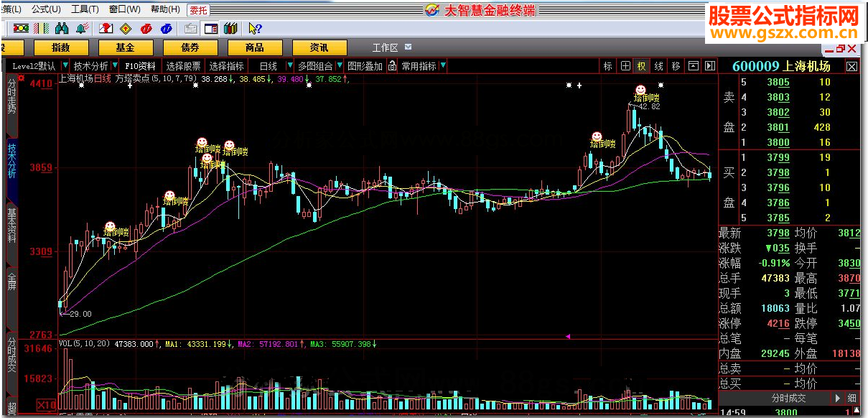Click the alarm bell alert icon
Image resolution: width=868 pixels, height=418 pixels.
click(x=82, y=28)
